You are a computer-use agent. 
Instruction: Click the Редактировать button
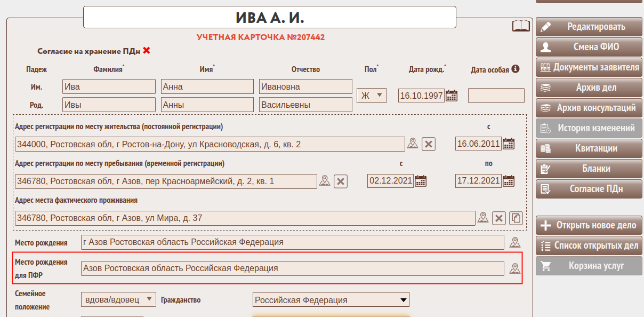click(589, 27)
